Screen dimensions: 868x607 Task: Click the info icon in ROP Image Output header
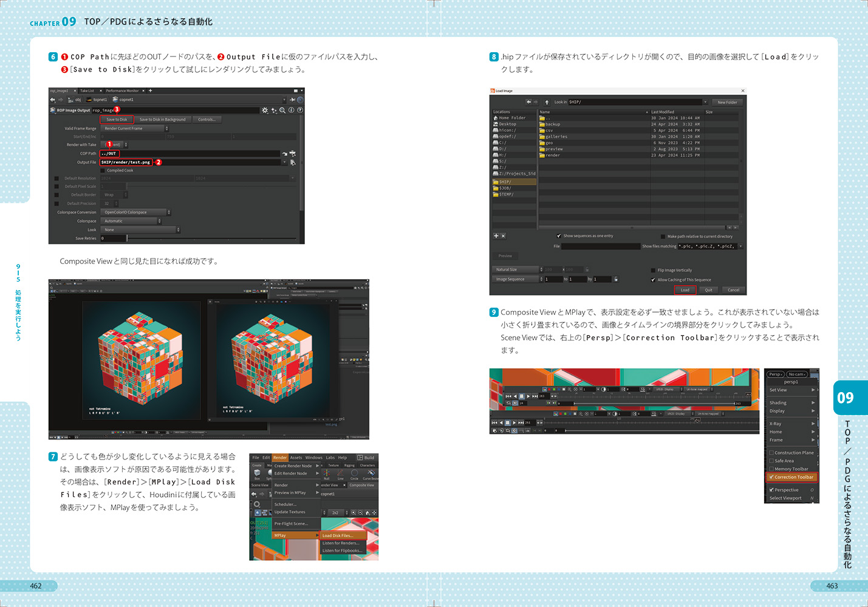[x=291, y=110]
